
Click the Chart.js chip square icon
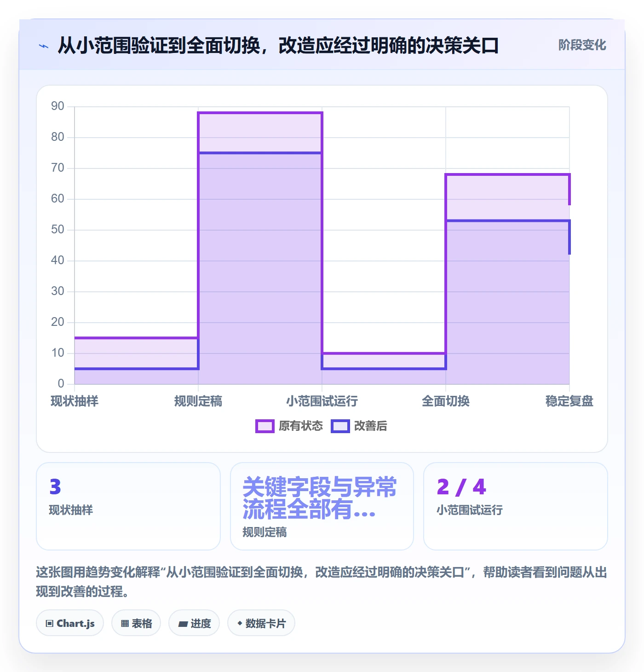tap(50, 624)
